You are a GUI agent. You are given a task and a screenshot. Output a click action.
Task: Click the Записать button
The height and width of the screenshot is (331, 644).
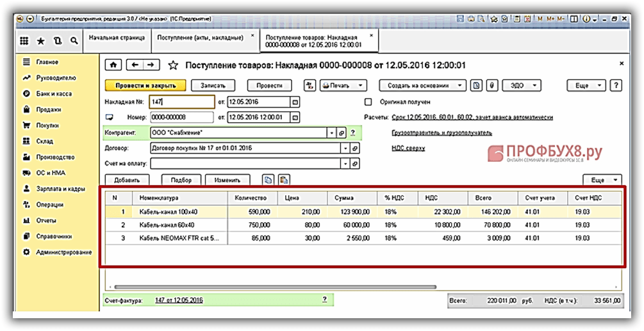213,86
